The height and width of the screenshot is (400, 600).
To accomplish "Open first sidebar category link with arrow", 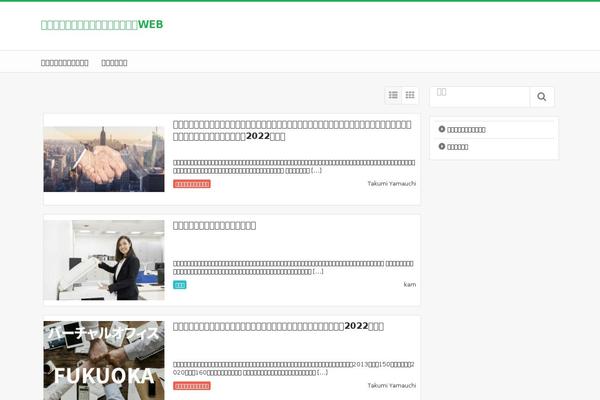I will (466, 130).
